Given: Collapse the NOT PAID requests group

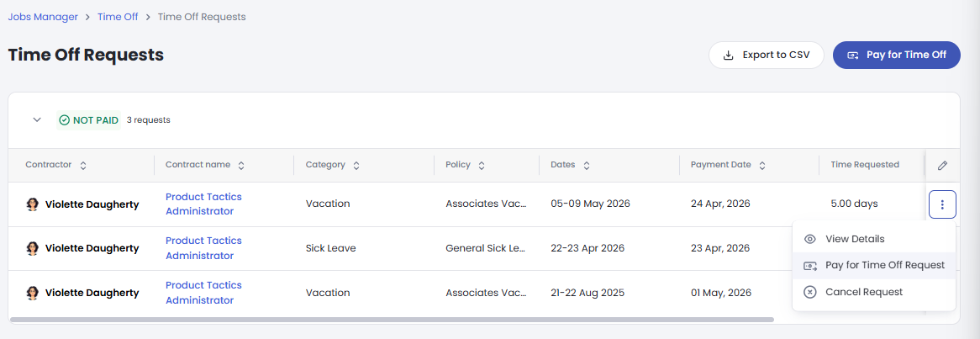Looking at the screenshot, I should [37, 120].
